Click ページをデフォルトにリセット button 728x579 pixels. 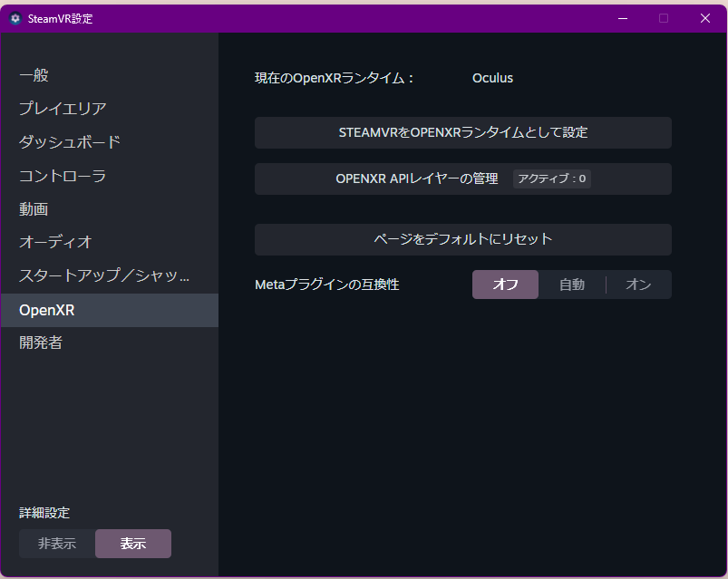463,239
